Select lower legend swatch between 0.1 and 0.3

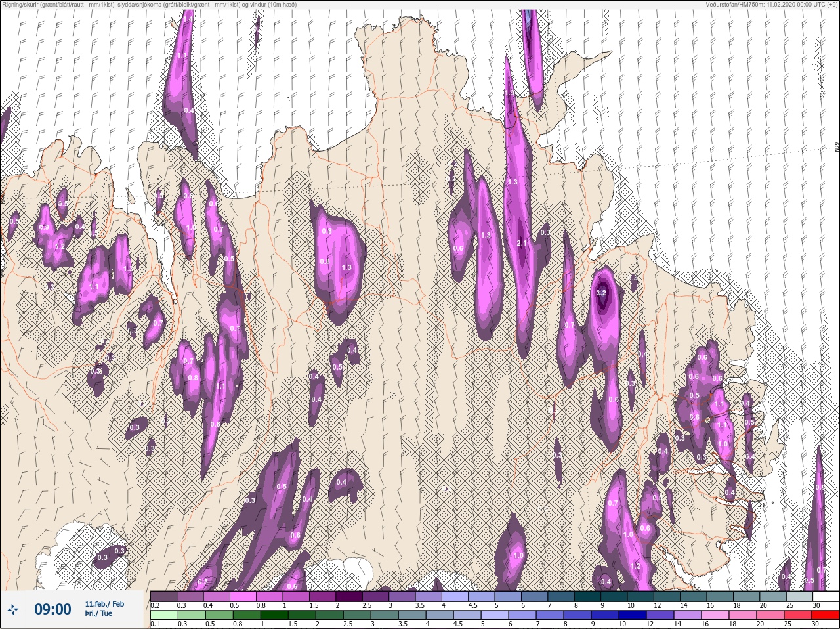point(163,615)
